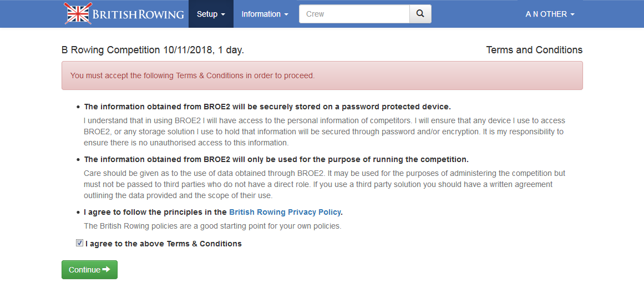Open the A N OTHER user dropdown
The height and width of the screenshot is (298, 644).
tap(549, 14)
